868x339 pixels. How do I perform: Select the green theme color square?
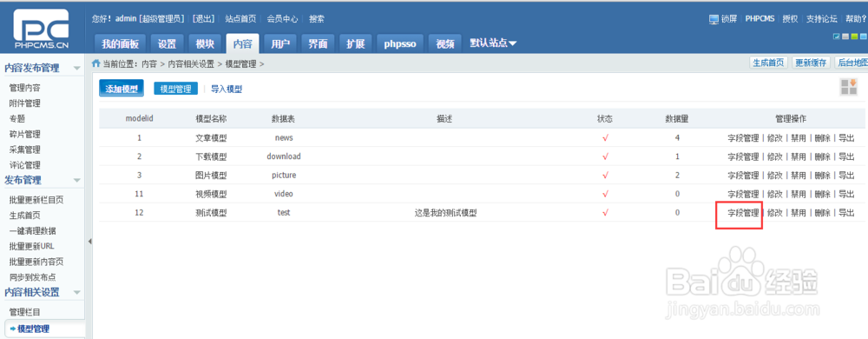click(x=855, y=37)
